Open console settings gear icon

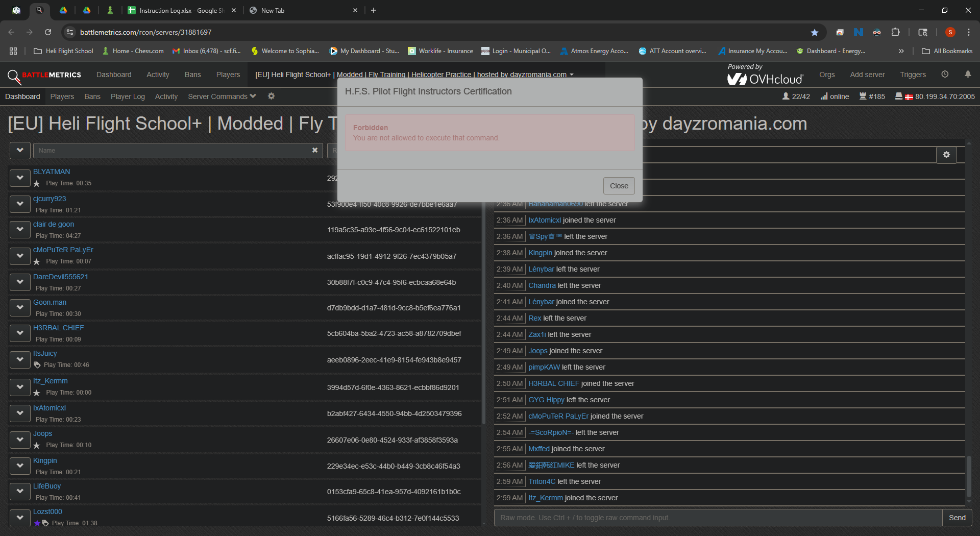[946, 155]
